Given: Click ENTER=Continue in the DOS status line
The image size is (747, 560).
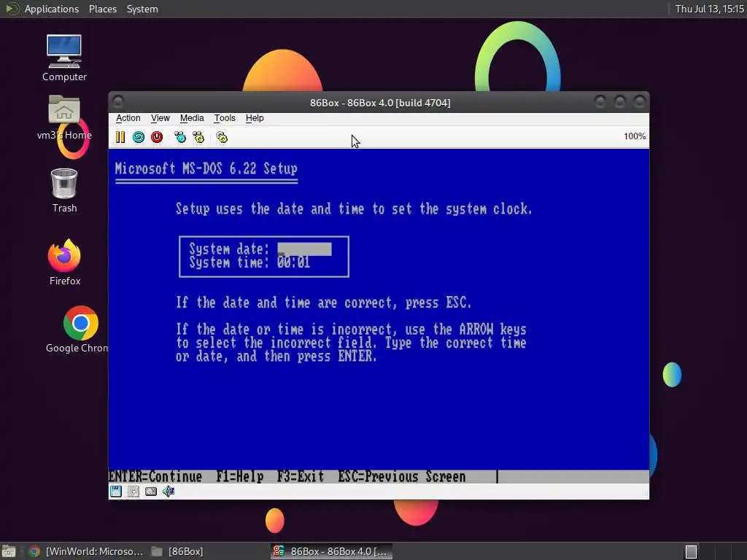Looking at the screenshot, I should tap(155, 477).
